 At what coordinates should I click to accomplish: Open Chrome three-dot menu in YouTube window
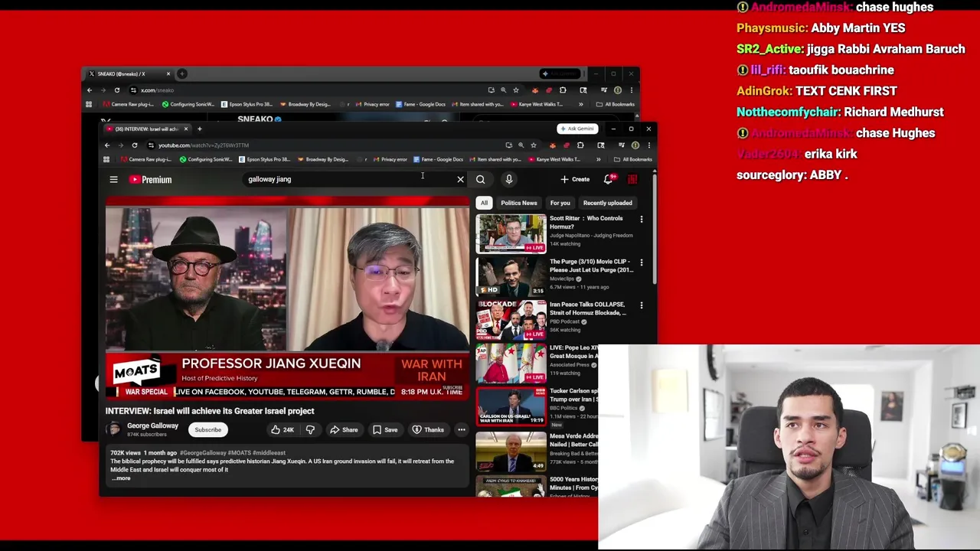(x=648, y=145)
